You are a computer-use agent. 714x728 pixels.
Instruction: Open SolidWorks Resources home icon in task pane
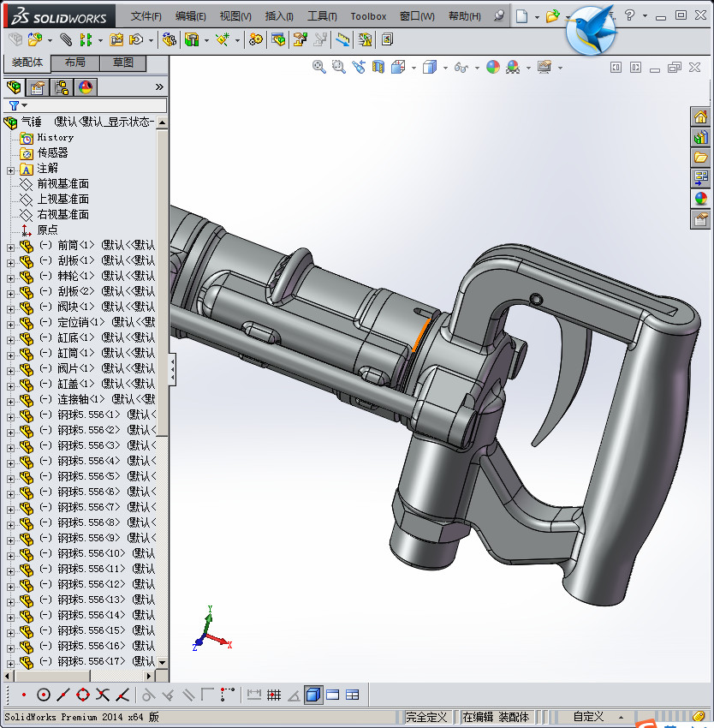tap(700, 116)
